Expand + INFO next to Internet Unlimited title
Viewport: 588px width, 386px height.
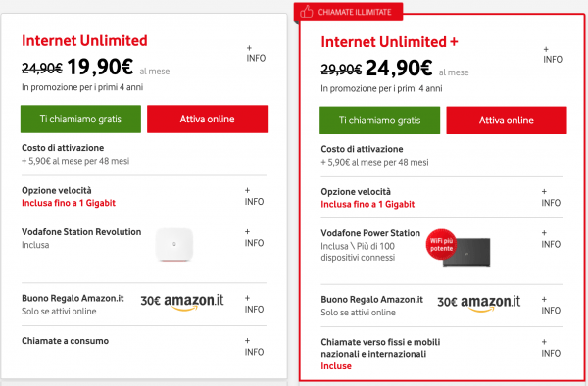pyautogui.click(x=256, y=54)
